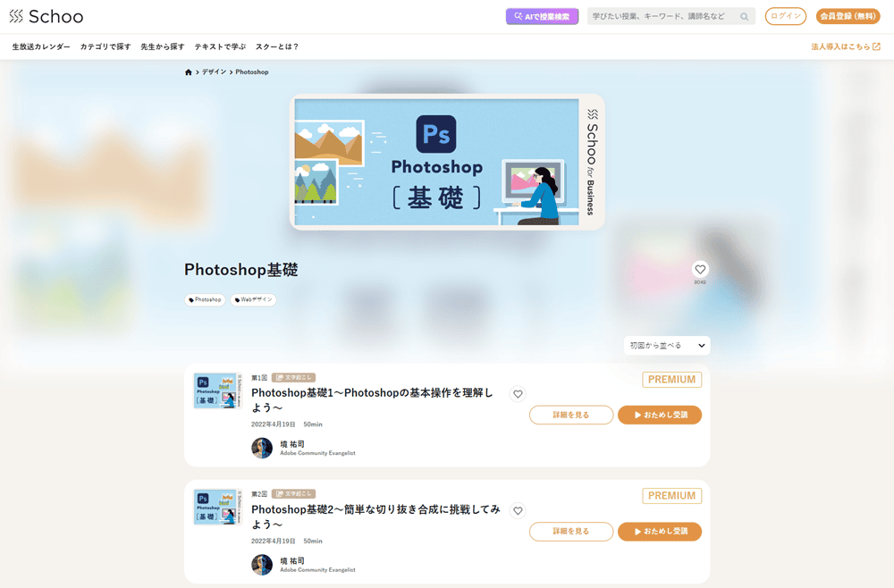Viewport: 894px width, 588px height.
Task: Click the おためし受講 button for lesson 1
Action: point(660,415)
